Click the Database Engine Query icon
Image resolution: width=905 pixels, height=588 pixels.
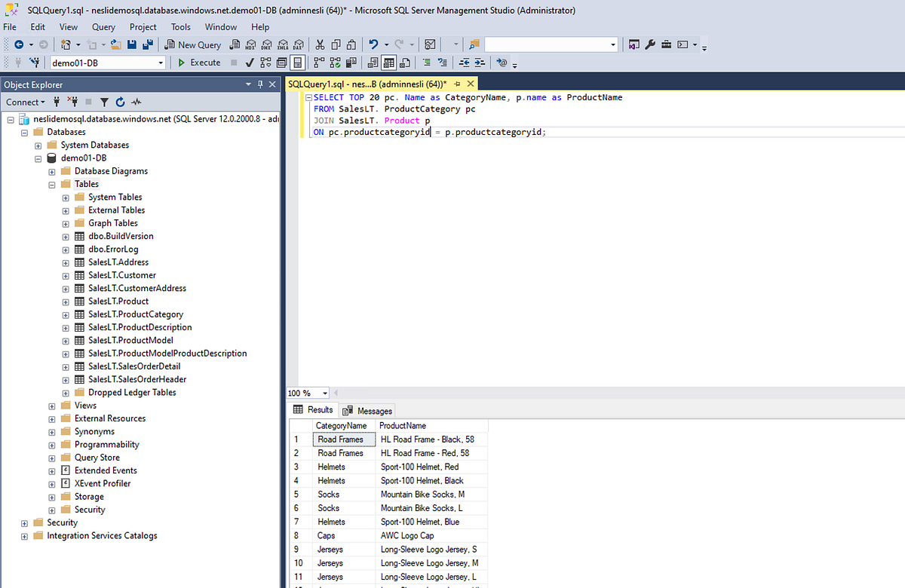point(235,44)
